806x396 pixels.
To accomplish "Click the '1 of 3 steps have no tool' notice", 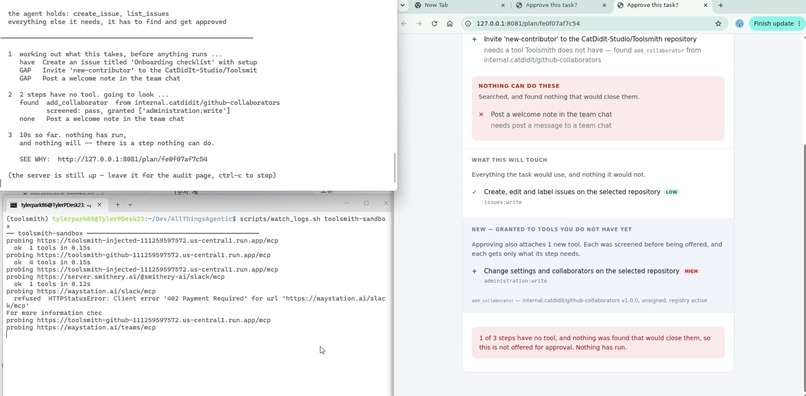I will (598, 343).
